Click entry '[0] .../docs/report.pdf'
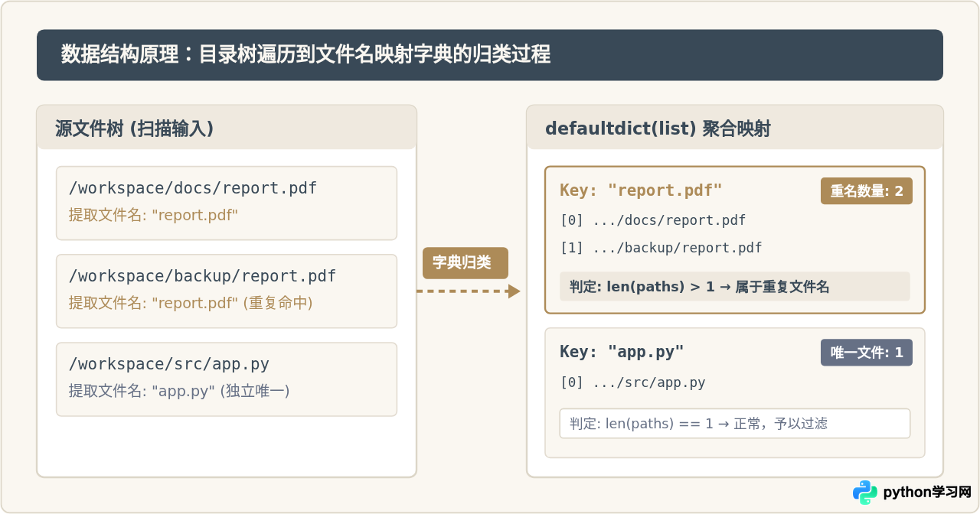This screenshot has width=980, height=514. (653, 220)
